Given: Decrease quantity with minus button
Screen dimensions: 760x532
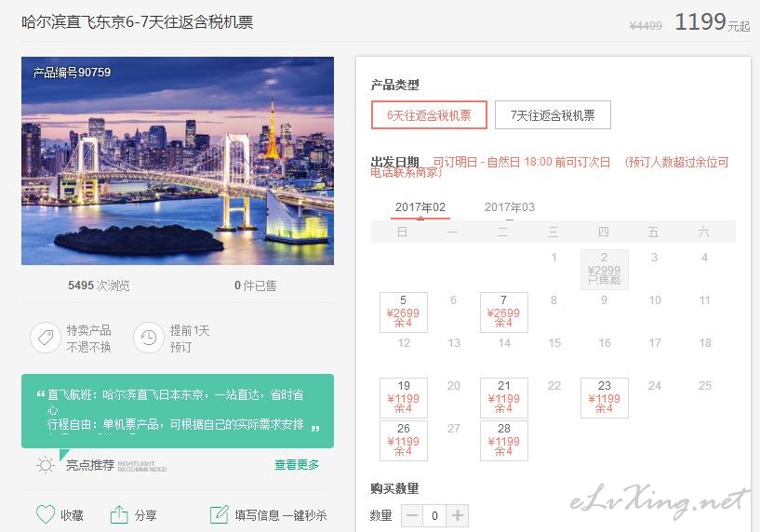Looking at the screenshot, I should (x=412, y=515).
